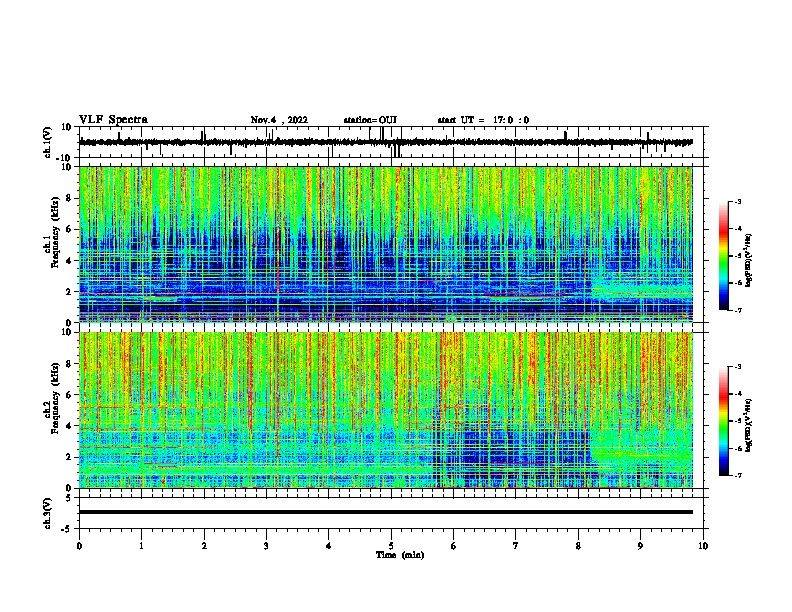
Task: Click the "8" kHz tick on ch.2 spectrogram
Action: [70, 364]
